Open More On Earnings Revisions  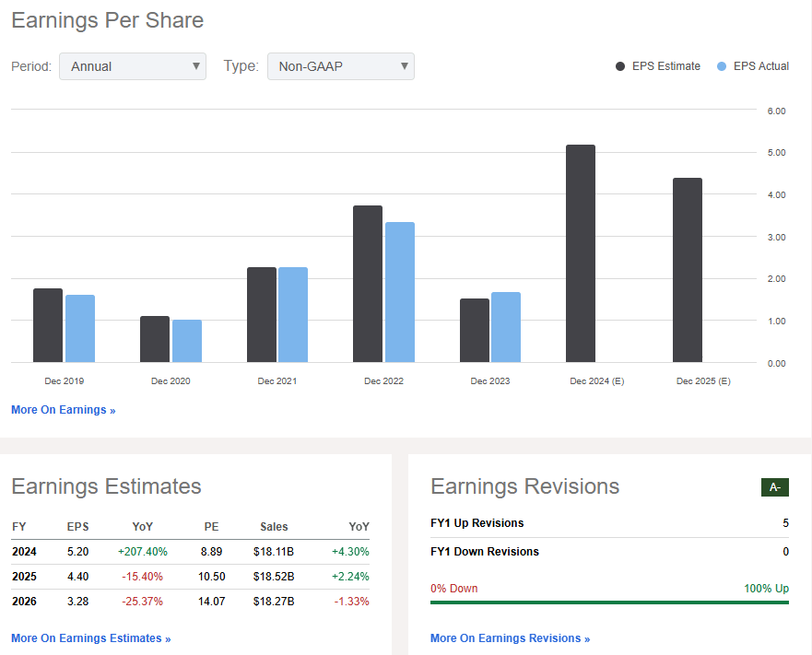[510, 637]
